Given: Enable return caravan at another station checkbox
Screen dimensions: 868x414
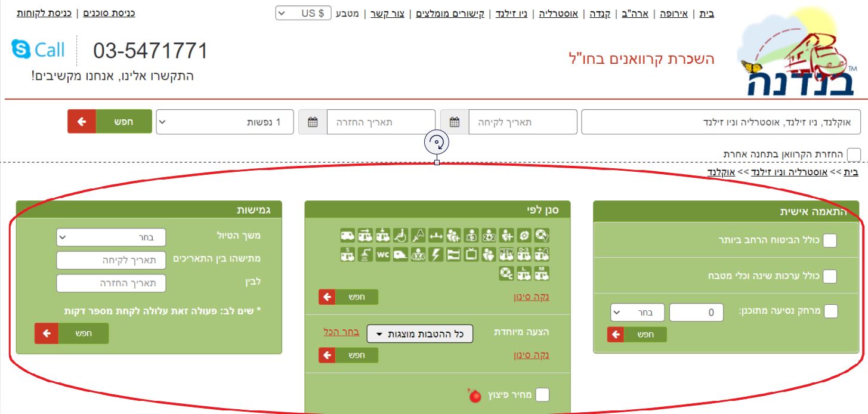Looking at the screenshot, I should (854, 155).
